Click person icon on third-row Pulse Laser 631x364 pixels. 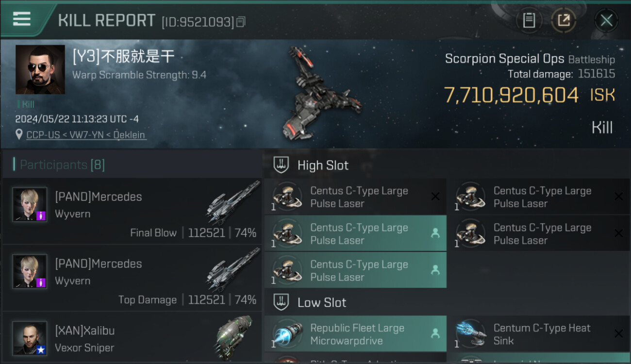click(435, 270)
